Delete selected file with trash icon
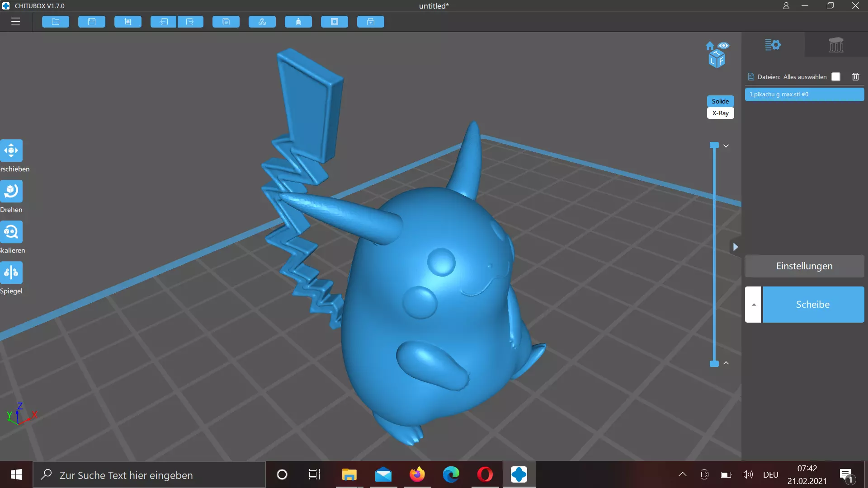 (855, 76)
